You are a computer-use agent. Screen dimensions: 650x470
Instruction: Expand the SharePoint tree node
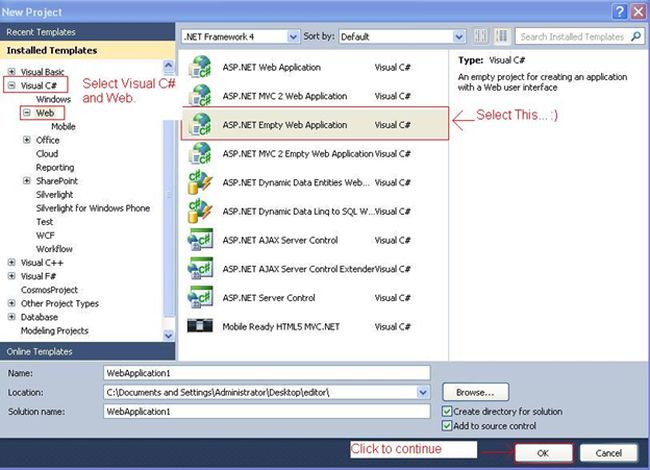[27, 181]
